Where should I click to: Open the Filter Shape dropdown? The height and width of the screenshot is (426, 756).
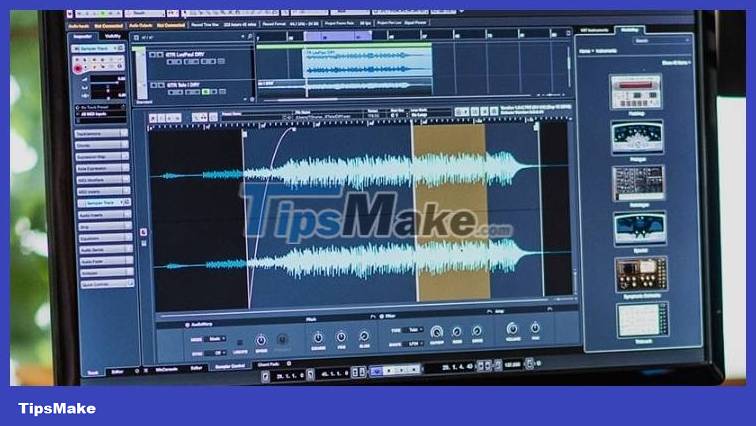tap(413, 344)
